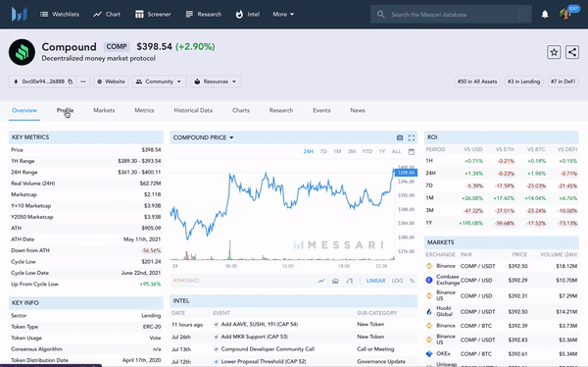Open Intel in the top navigation
The height and width of the screenshot is (367, 588).
tap(248, 15)
